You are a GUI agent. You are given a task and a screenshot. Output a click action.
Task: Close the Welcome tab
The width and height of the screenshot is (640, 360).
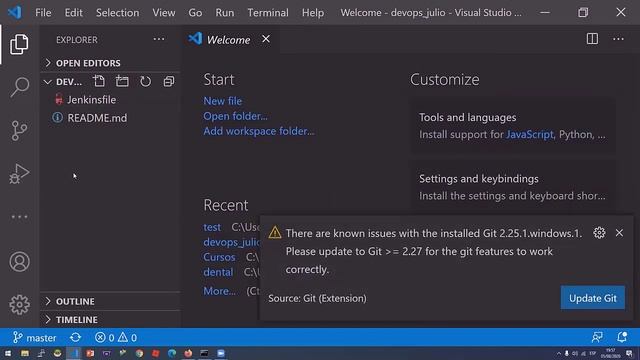click(266, 39)
